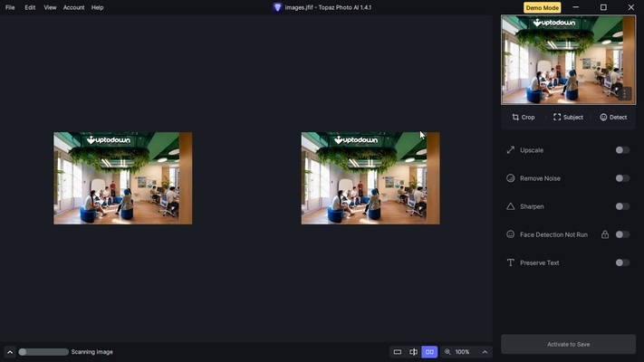This screenshot has height=362, width=644.
Task: Switch to single image view
Action: (397, 352)
